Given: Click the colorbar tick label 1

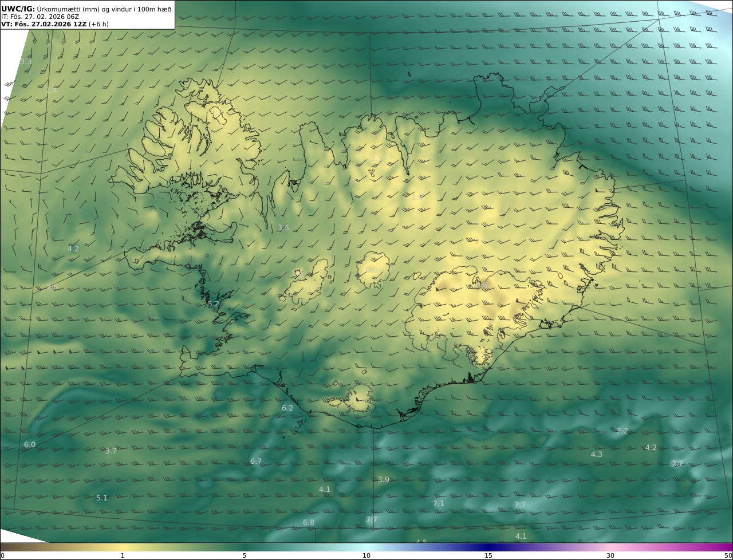Looking at the screenshot, I should click(123, 555).
